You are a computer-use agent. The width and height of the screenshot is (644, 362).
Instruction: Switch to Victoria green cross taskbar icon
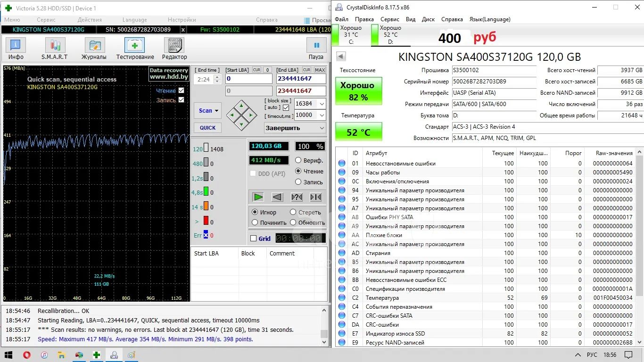coord(97,355)
